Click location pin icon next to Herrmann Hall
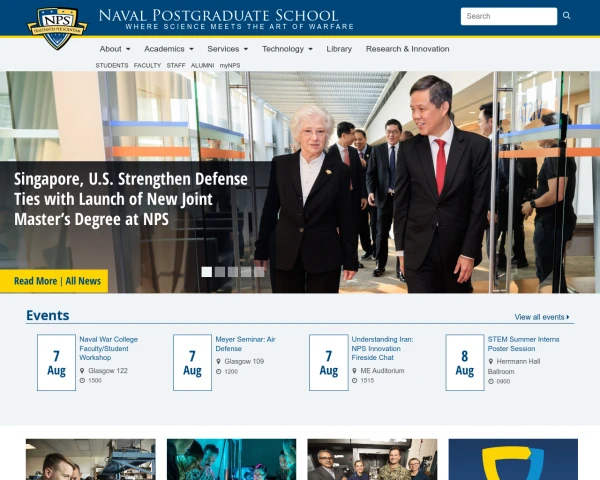The width and height of the screenshot is (600, 480). (x=491, y=361)
